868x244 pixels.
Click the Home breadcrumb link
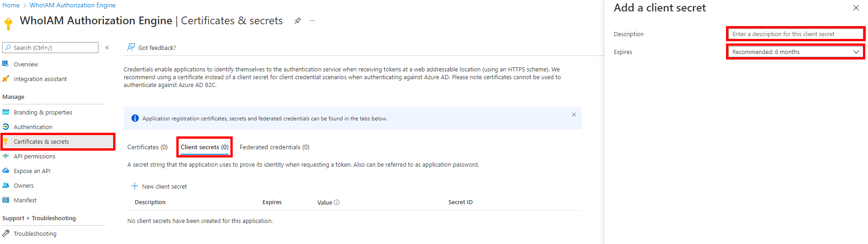click(x=11, y=5)
